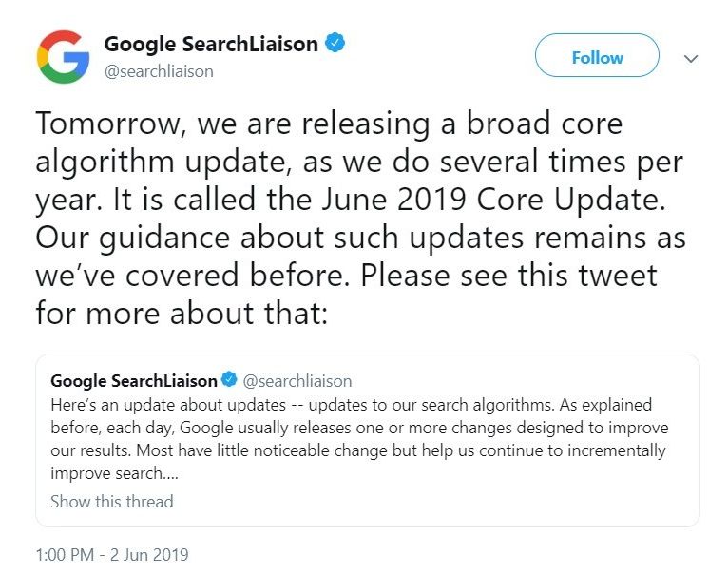Screen dimensions: 728x574
Task: Open the Google SearchLiaison profile from header name
Action: pyautogui.click(x=213, y=45)
